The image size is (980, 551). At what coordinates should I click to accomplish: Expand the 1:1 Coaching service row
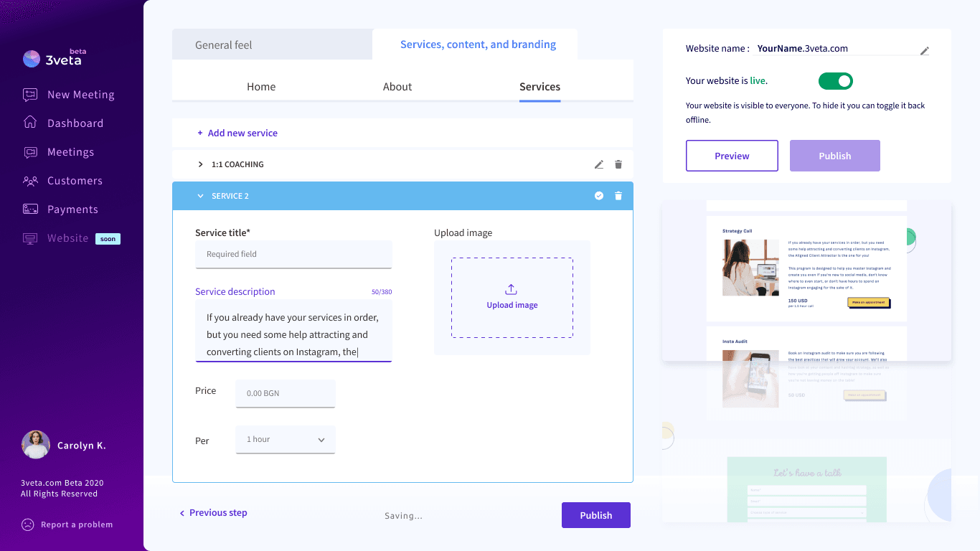(x=201, y=164)
